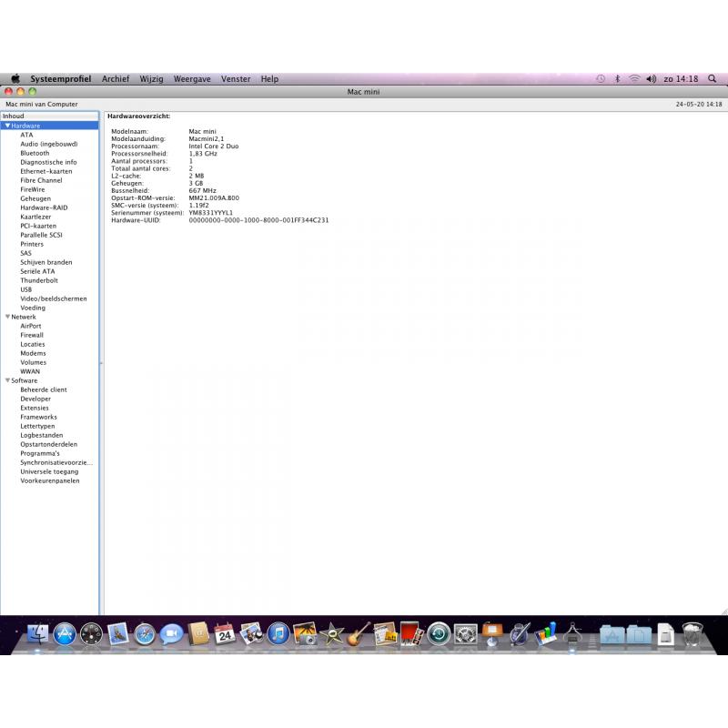Open the Help menu
The width and height of the screenshot is (728, 728).
(x=269, y=79)
